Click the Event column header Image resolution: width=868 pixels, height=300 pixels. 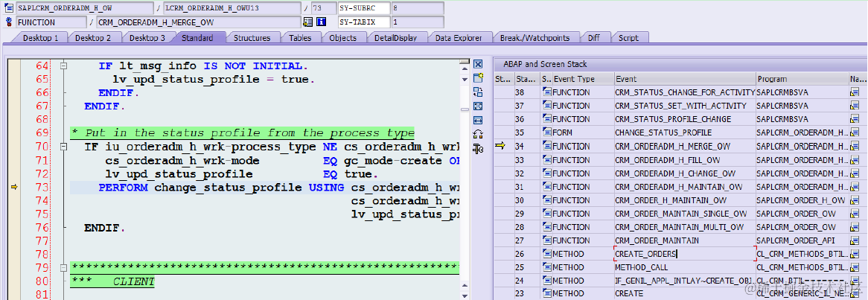(x=686, y=79)
